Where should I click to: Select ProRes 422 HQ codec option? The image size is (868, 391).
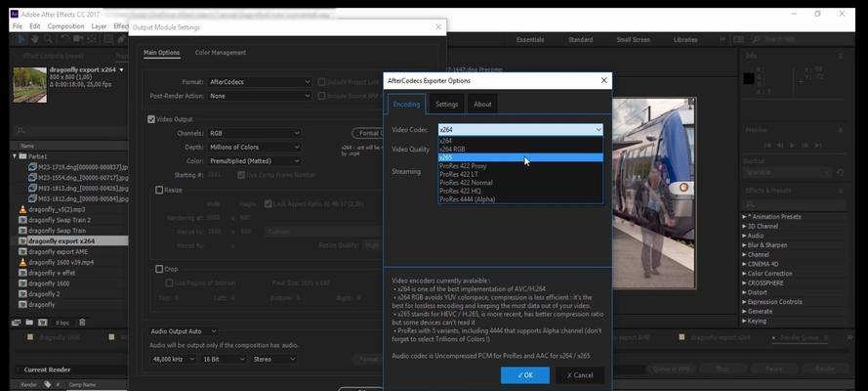[x=520, y=191]
